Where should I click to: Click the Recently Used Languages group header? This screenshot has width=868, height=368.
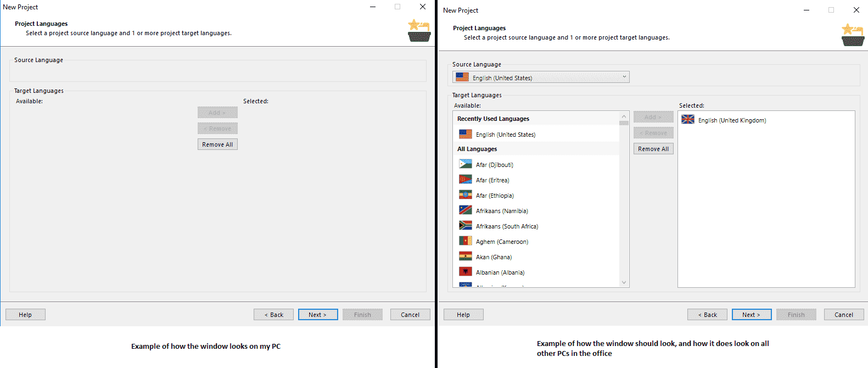tap(493, 119)
